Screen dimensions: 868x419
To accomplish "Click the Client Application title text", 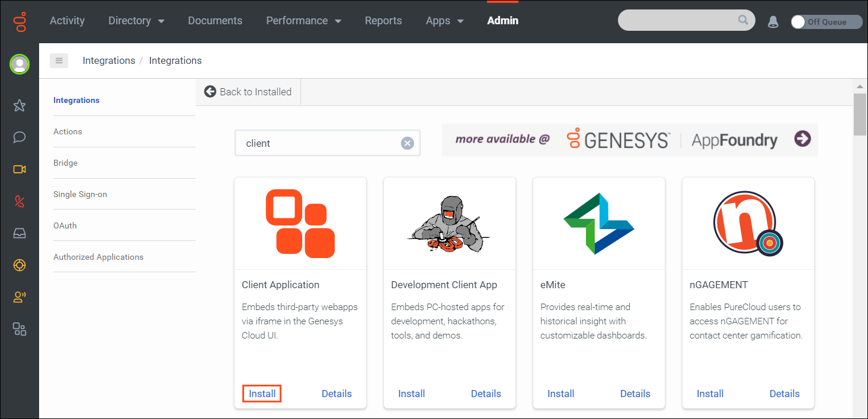I will tap(280, 285).
